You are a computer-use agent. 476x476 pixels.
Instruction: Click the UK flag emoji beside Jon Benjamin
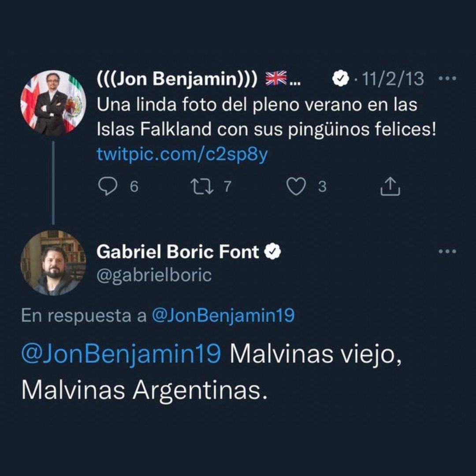[276, 79]
